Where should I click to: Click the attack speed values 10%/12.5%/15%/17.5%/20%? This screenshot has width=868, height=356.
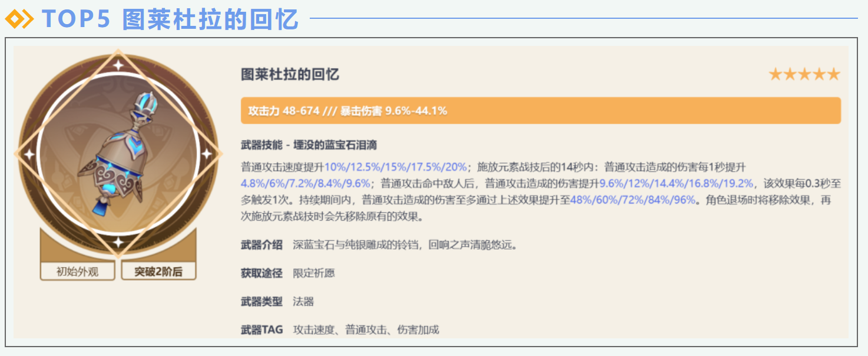pos(396,167)
